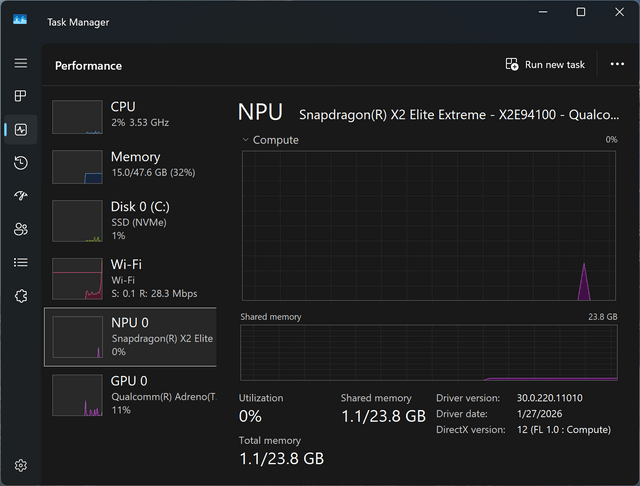Click the NPU title heading
The image size is (640, 486).
point(260,112)
